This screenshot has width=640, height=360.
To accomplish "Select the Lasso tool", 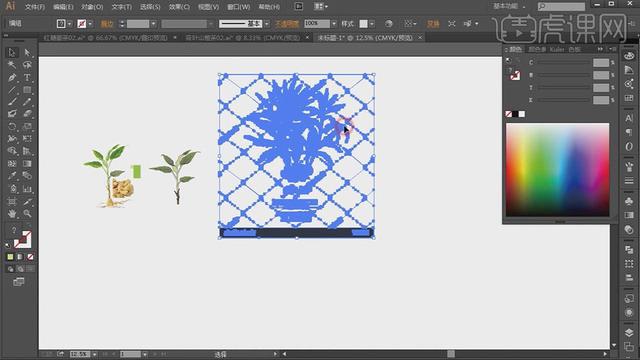I will pyautogui.click(x=27, y=64).
